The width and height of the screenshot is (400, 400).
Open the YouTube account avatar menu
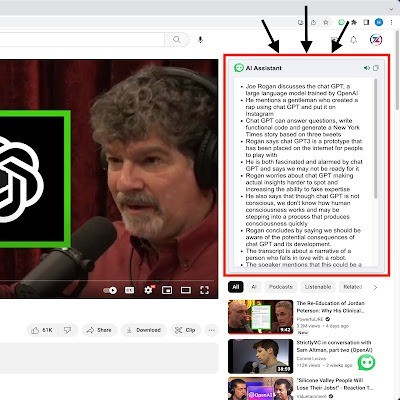click(x=376, y=40)
